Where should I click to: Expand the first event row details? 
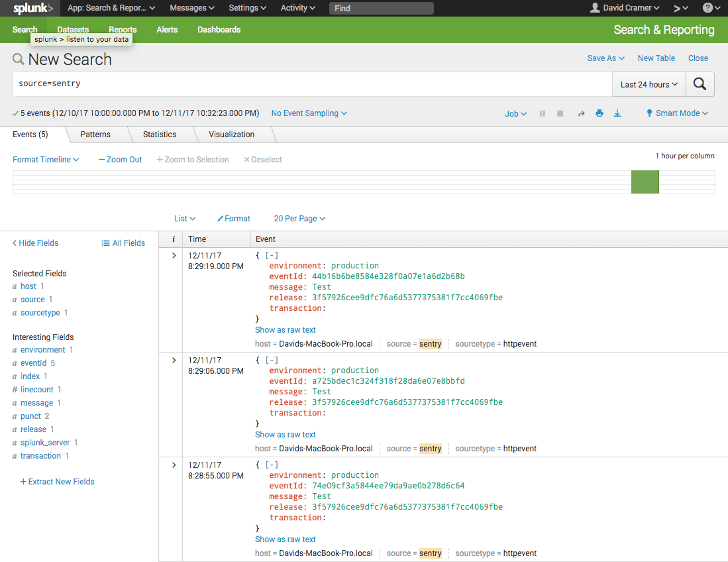pos(173,255)
